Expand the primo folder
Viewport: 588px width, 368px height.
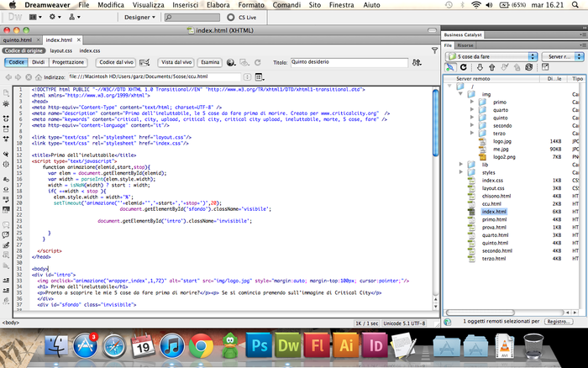click(472, 102)
